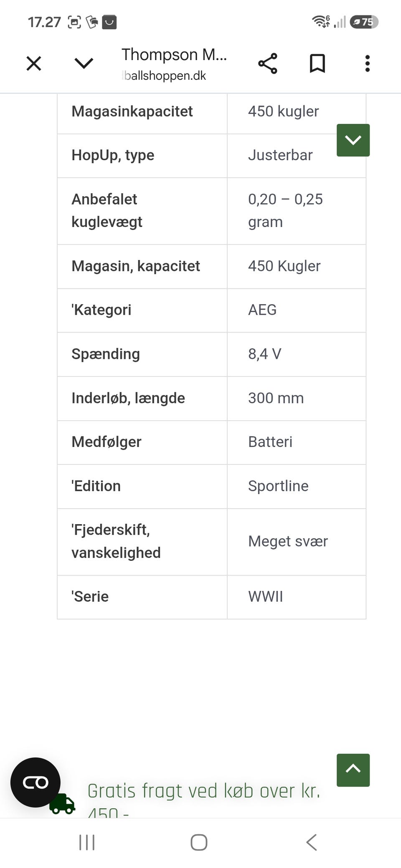Tap the green delivery truck icon
This screenshot has height=868, width=401.
[62, 804]
